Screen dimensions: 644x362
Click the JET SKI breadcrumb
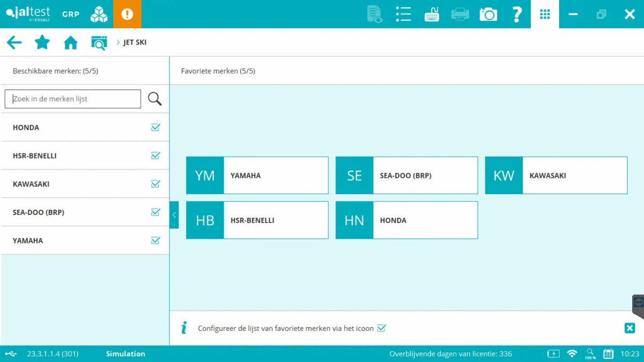click(x=135, y=42)
